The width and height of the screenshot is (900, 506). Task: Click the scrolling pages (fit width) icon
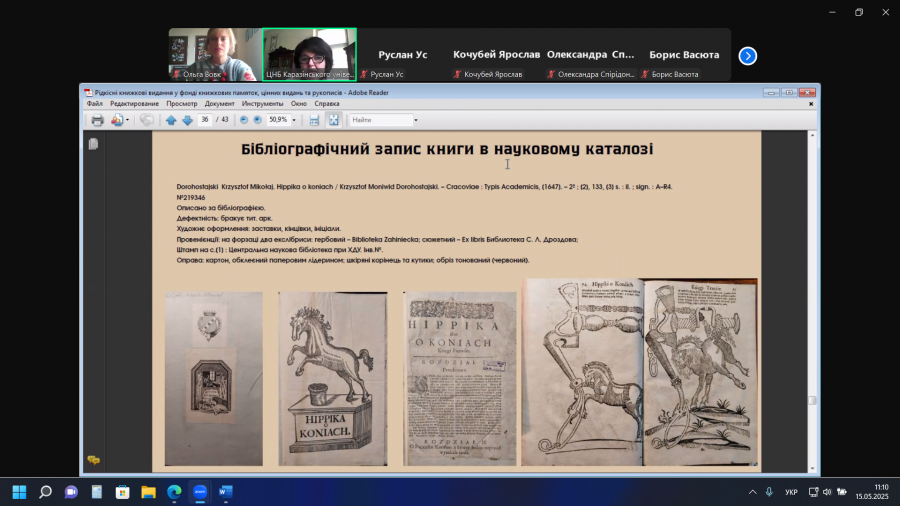[314, 120]
